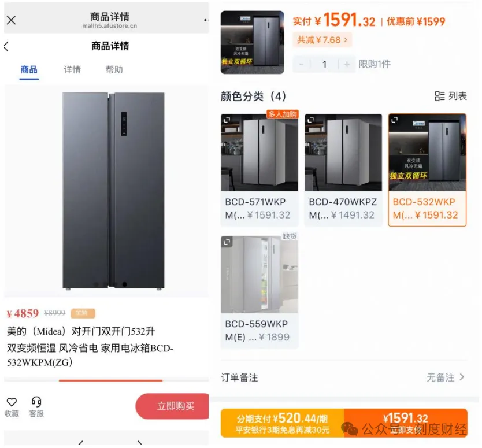Choose 分期支付 ¥520.44/期 installment payment
Image resolution: width=482 pixels, height=448 pixels.
[x=283, y=423]
